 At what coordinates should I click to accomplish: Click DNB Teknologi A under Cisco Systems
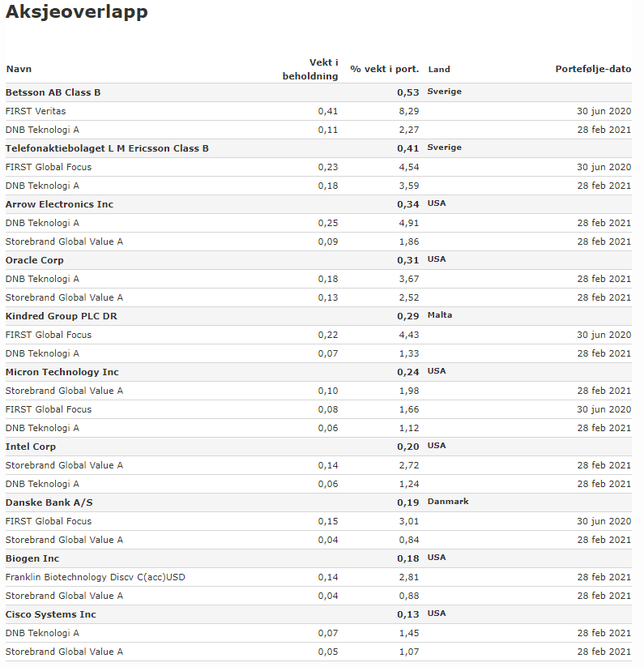click(x=42, y=633)
